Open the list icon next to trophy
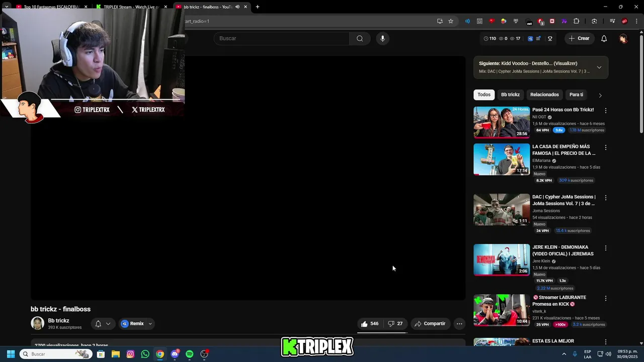Screen dimensions: 644x362 [x=538, y=39]
